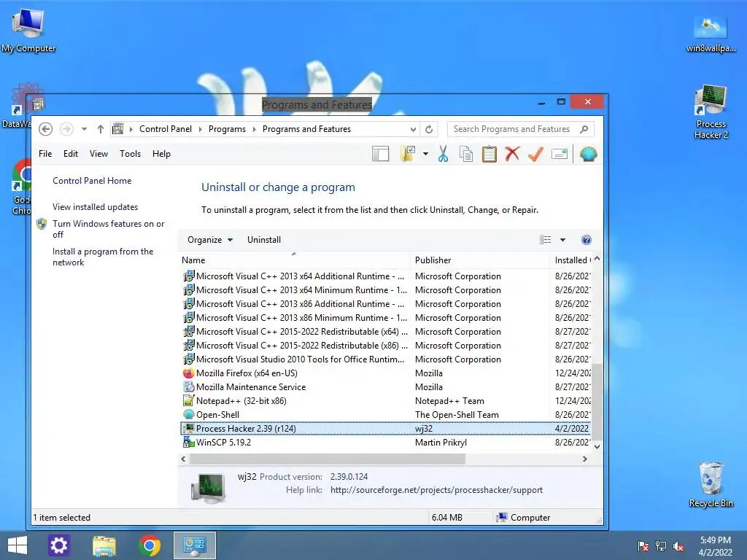
Task: Click the Forward navigation arrow
Action: (x=66, y=129)
